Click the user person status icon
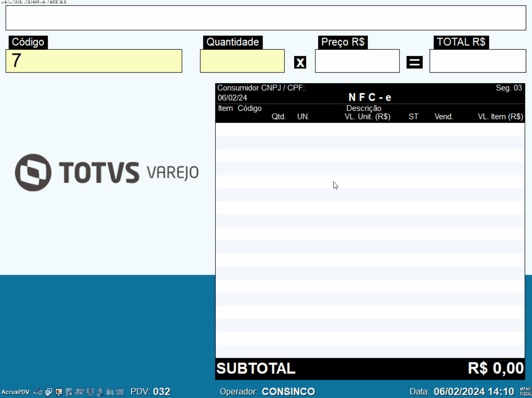Image resolution: width=532 pixels, height=398 pixels. pyautogui.click(x=100, y=392)
